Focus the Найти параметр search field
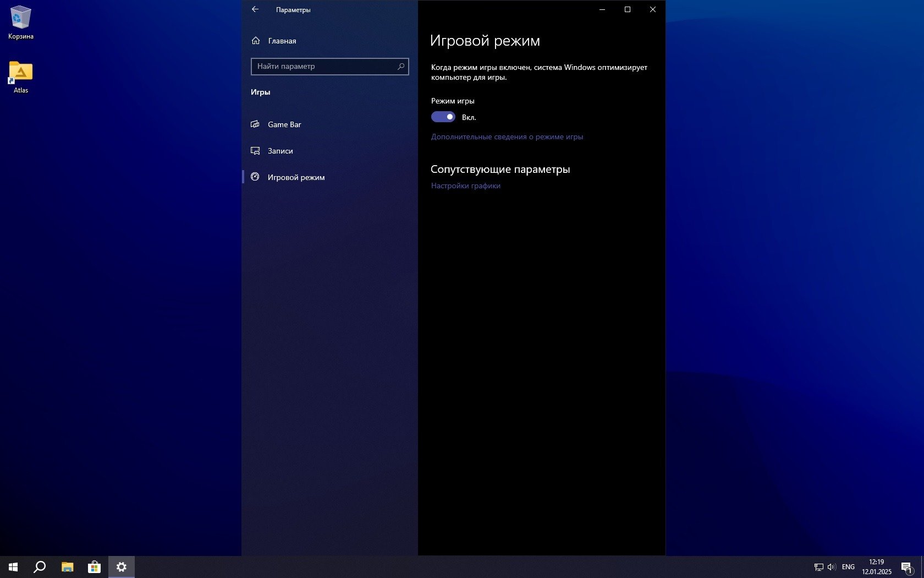Screen dimensions: 924x578 pos(324,67)
